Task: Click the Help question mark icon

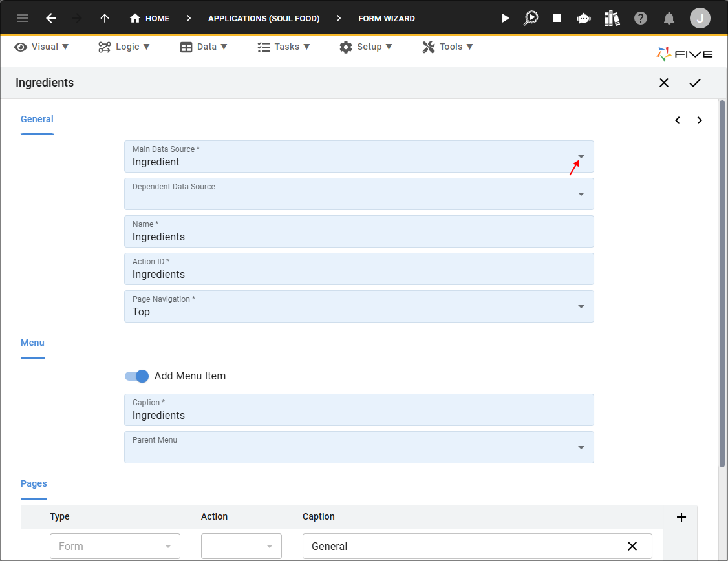Action: pyautogui.click(x=640, y=18)
